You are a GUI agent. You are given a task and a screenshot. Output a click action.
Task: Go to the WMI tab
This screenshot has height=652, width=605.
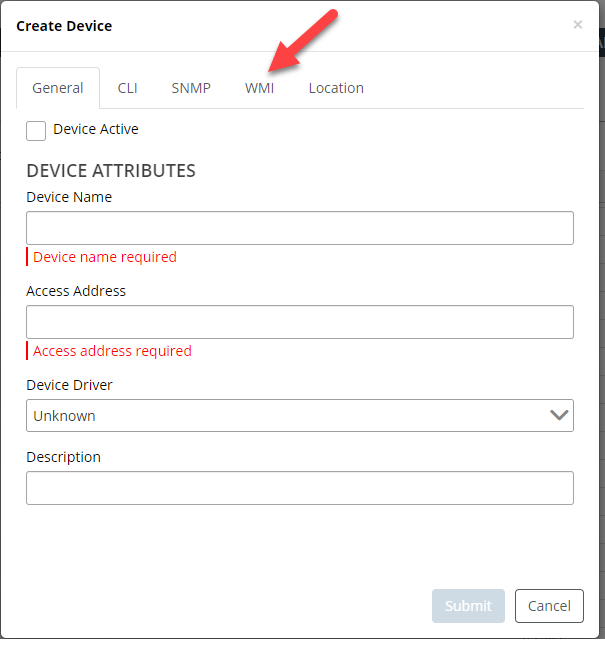click(x=259, y=88)
